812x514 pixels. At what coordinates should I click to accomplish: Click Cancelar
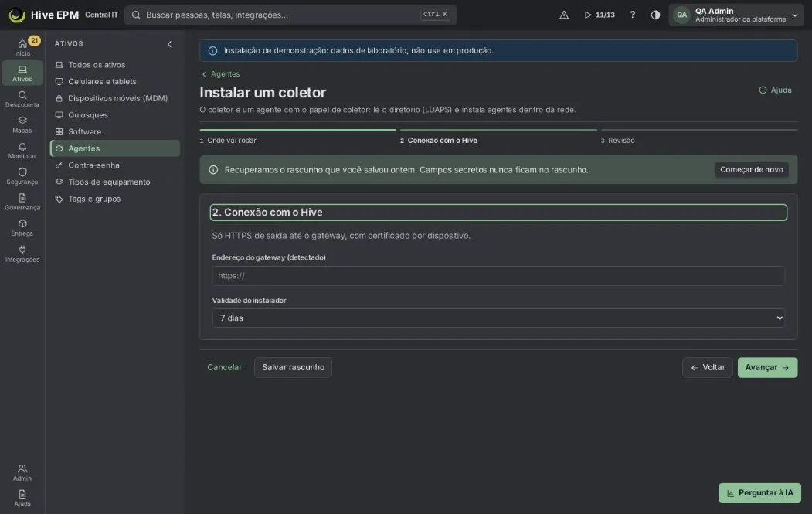tap(224, 367)
